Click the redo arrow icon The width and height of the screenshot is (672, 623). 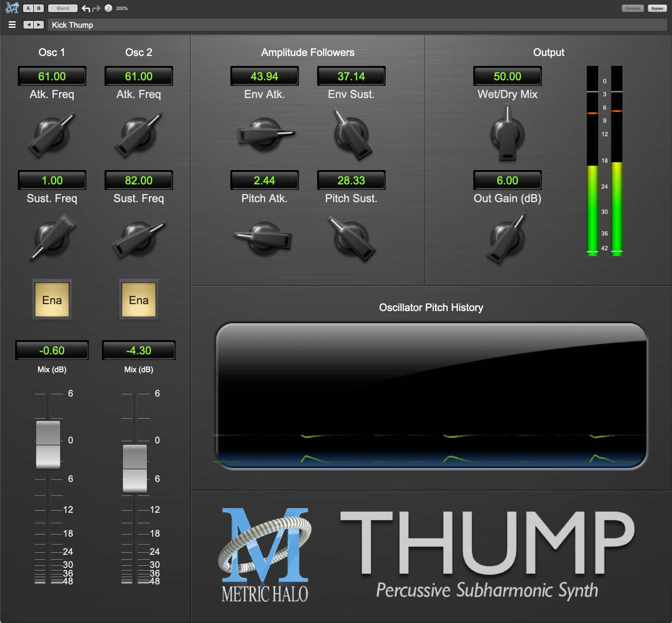coord(96,8)
